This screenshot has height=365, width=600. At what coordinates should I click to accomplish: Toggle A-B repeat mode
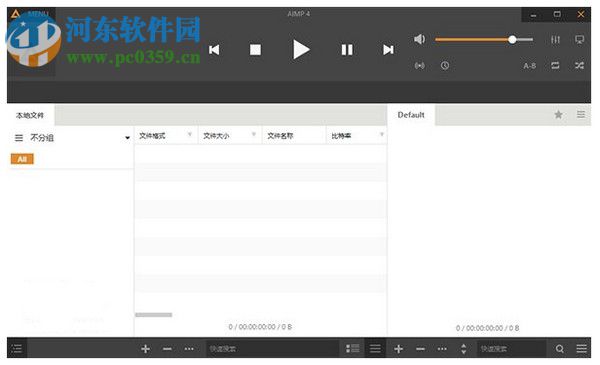(x=530, y=66)
